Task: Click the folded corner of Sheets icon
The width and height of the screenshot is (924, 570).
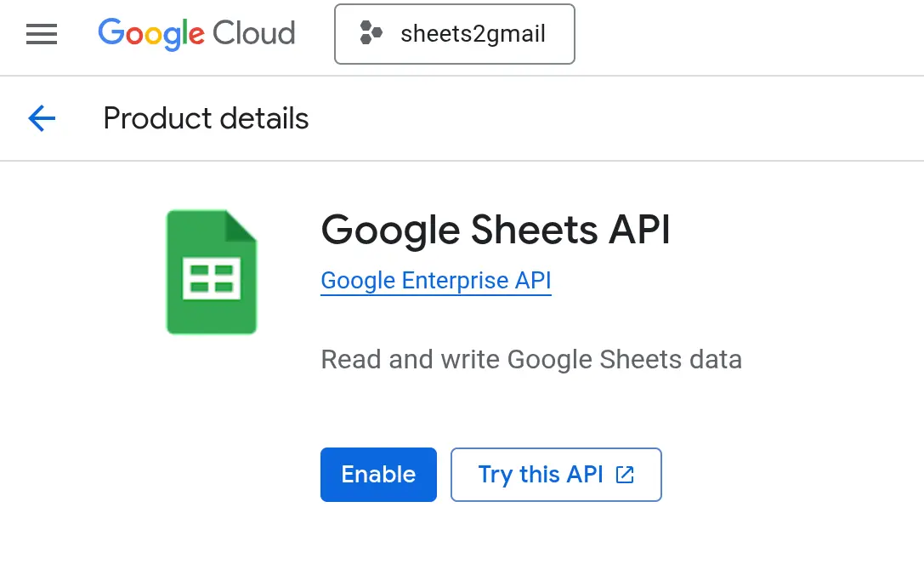Action: pyautogui.click(x=241, y=225)
